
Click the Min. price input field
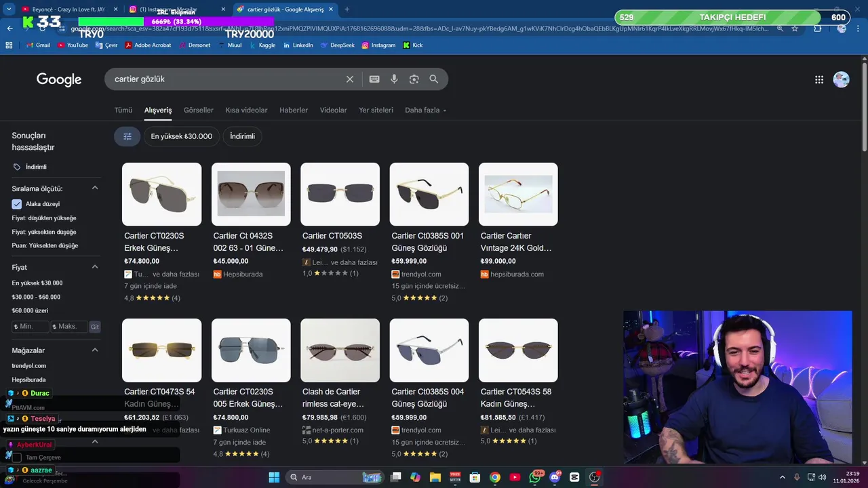[x=31, y=327]
